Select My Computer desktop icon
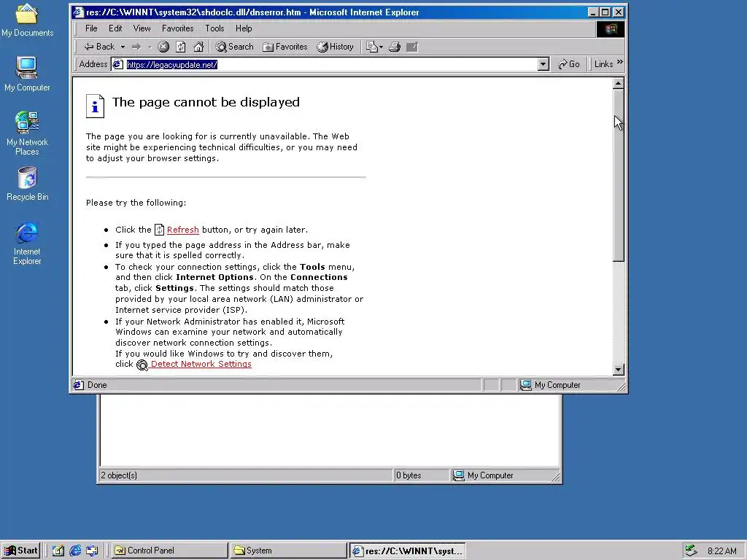 (x=27, y=74)
